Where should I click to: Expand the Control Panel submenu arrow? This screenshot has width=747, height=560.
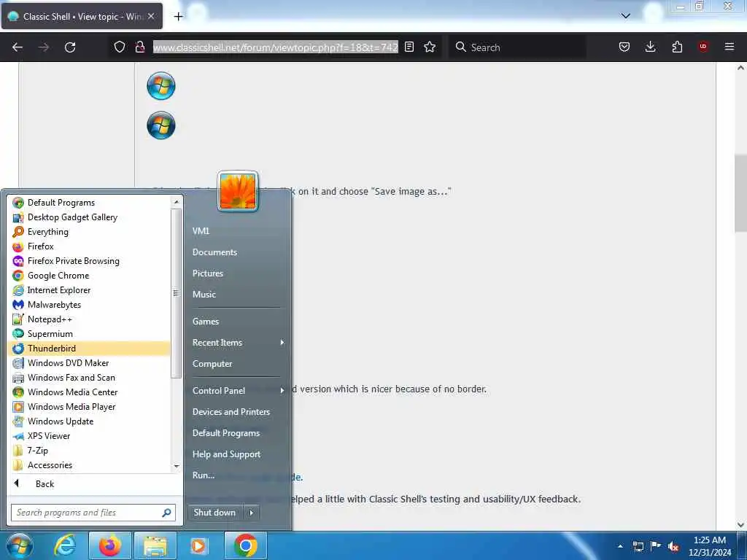coord(282,391)
